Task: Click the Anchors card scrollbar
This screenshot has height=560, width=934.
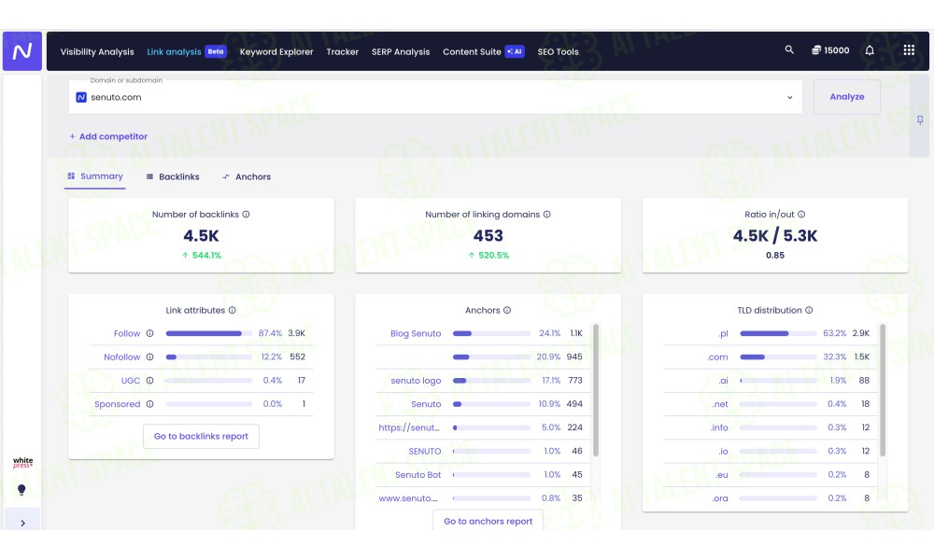Action: click(x=596, y=390)
